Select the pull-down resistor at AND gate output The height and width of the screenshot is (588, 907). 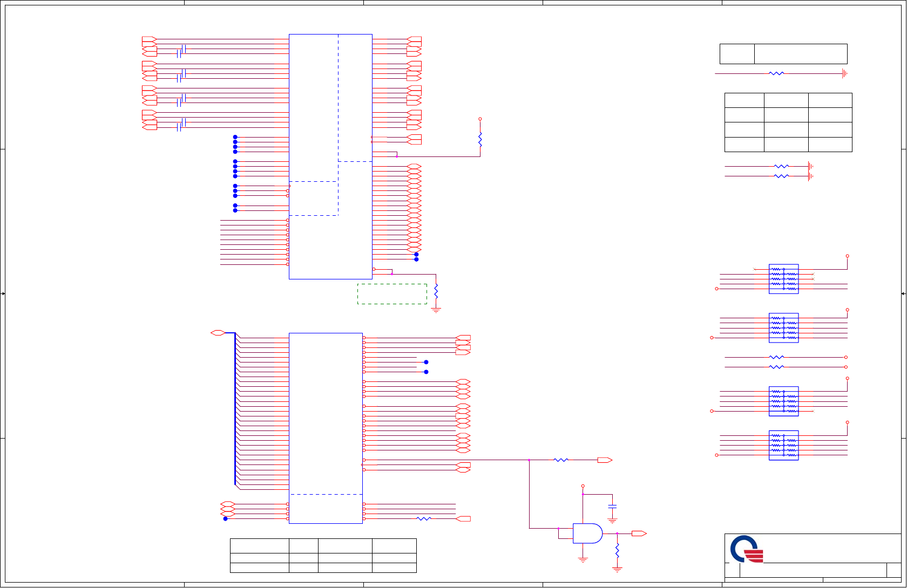pyautogui.click(x=617, y=551)
